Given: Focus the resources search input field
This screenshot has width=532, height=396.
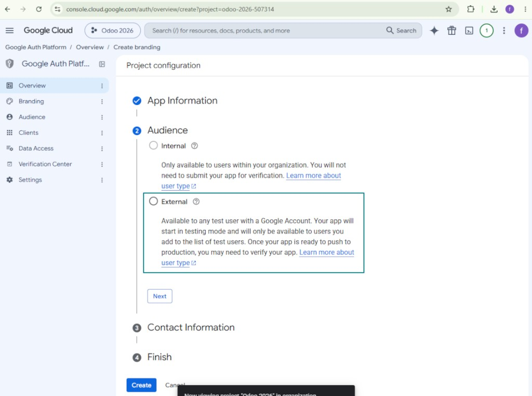Looking at the screenshot, I should [x=264, y=31].
